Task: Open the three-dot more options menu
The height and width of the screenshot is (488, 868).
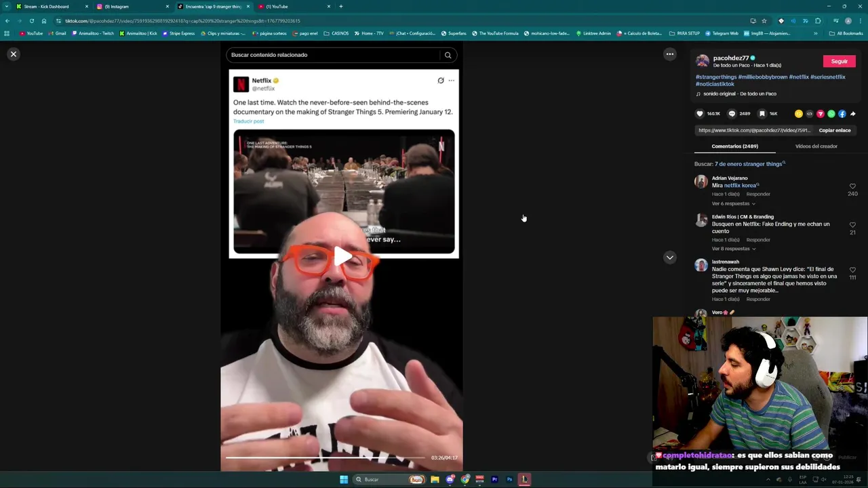Action: point(669,54)
